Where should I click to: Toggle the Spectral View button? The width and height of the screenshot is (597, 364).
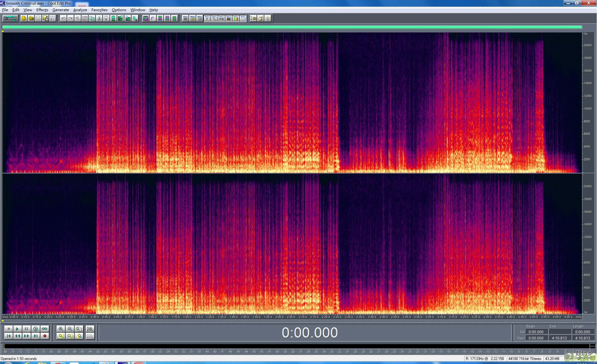tap(146, 18)
